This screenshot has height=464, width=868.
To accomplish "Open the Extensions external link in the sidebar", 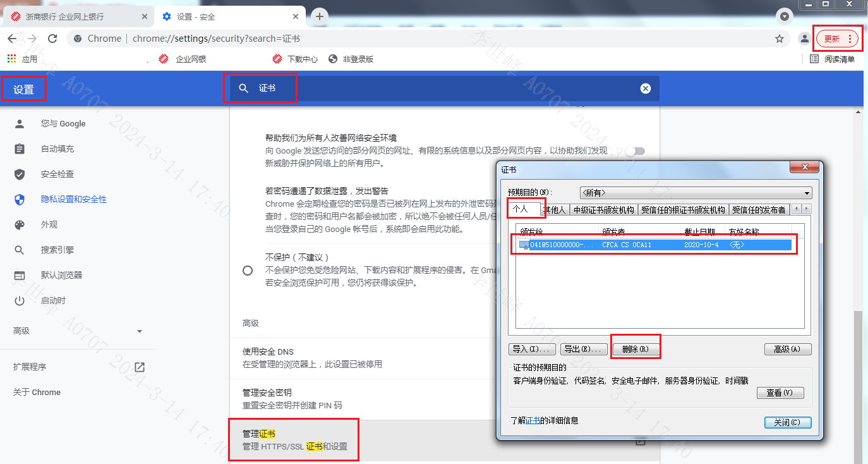I will 140,367.
